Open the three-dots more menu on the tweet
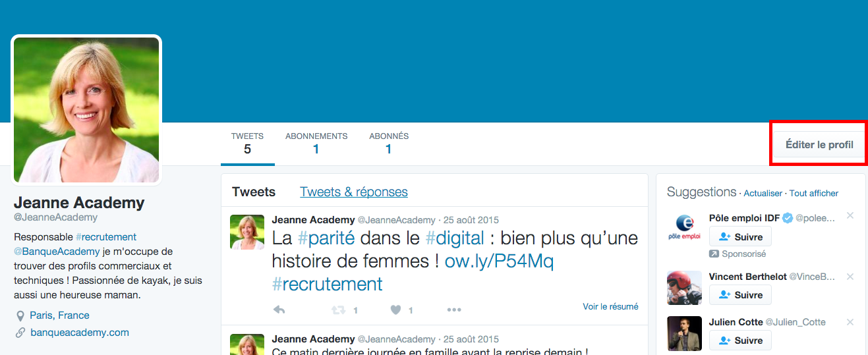868x355 pixels. [x=454, y=310]
